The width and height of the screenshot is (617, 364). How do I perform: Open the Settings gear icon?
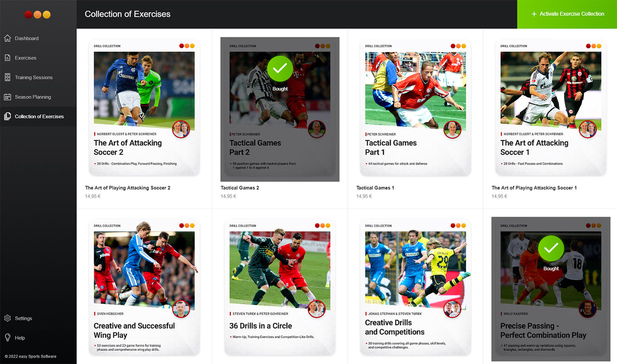[7, 318]
